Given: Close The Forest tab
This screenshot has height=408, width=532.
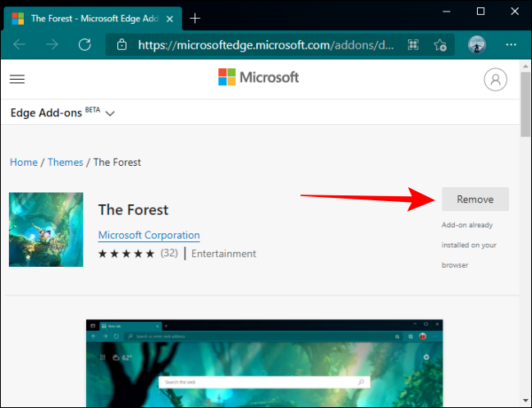Looking at the screenshot, I should [167, 17].
